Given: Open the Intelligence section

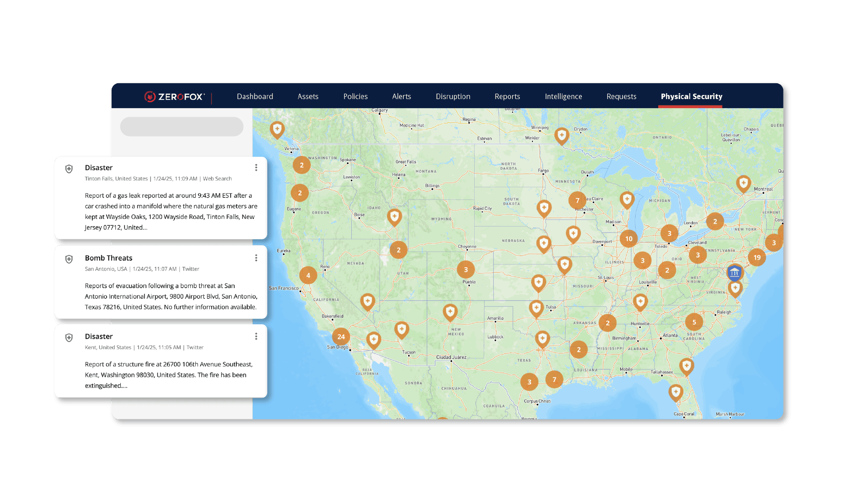Looking at the screenshot, I should (563, 96).
